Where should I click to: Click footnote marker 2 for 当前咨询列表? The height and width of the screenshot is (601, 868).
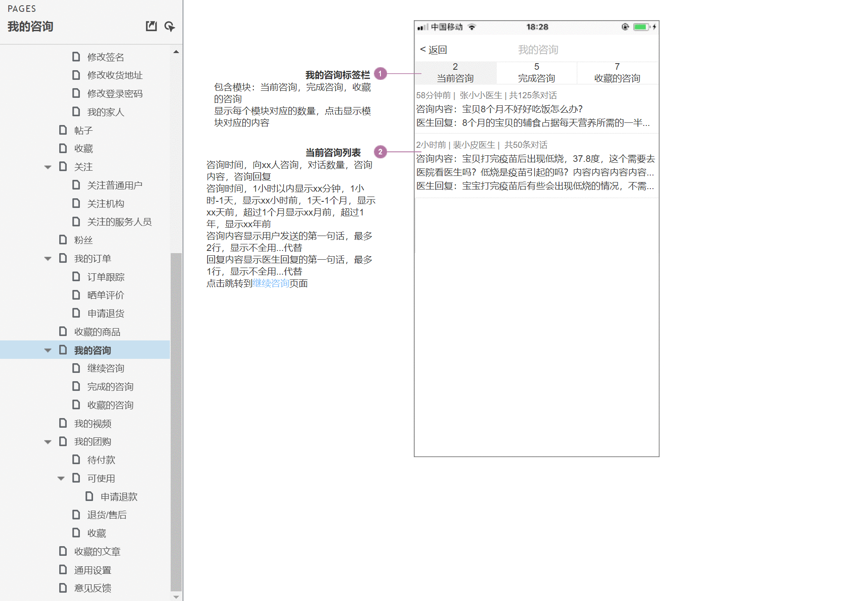pos(380,152)
